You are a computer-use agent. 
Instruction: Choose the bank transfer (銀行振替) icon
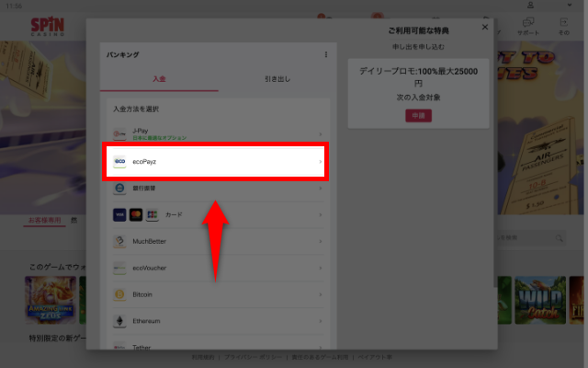(x=119, y=189)
